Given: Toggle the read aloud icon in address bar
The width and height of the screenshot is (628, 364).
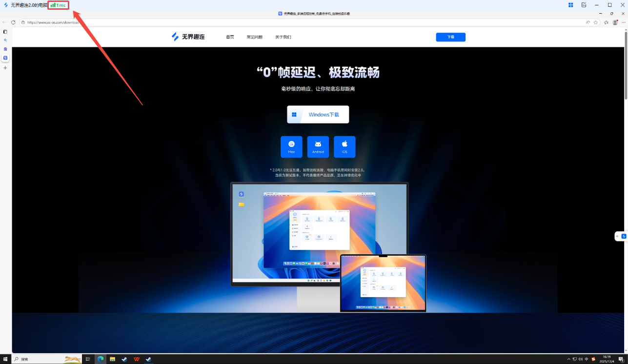Looking at the screenshot, I should click(588, 22).
